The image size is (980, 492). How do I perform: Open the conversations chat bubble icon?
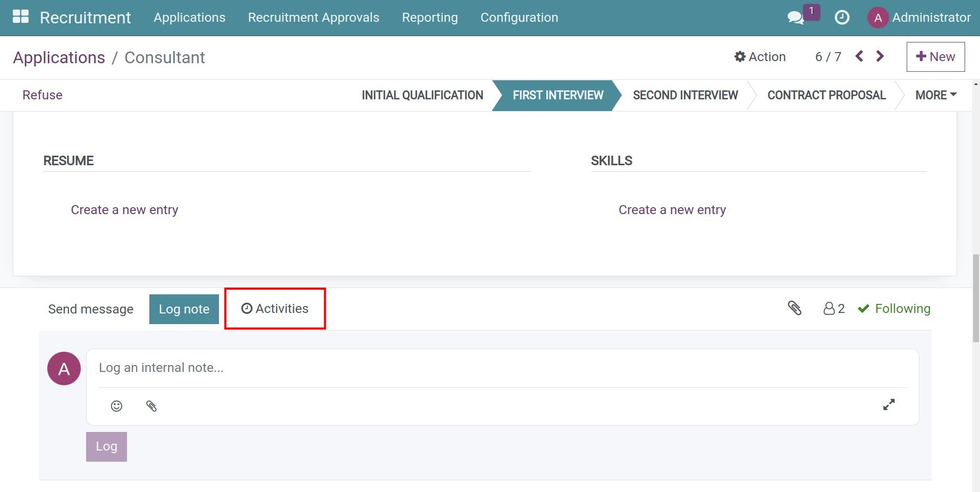(795, 18)
